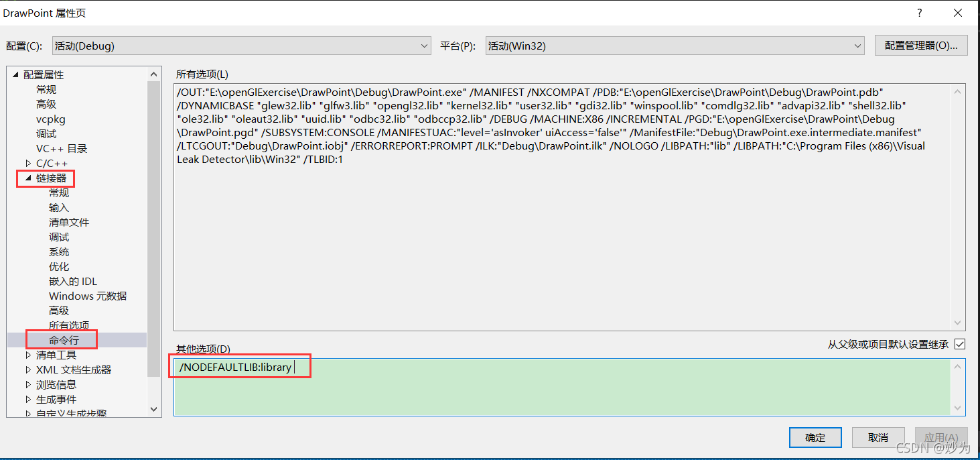
Task: Click the 配置管理器 button
Action: (x=921, y=46)
